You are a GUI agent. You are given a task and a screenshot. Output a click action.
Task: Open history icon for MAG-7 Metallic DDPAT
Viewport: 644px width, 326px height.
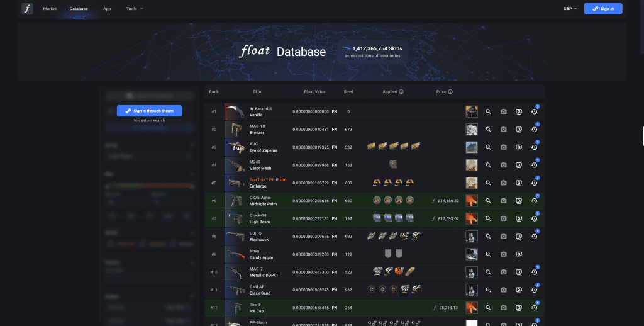tap(535, 272)
